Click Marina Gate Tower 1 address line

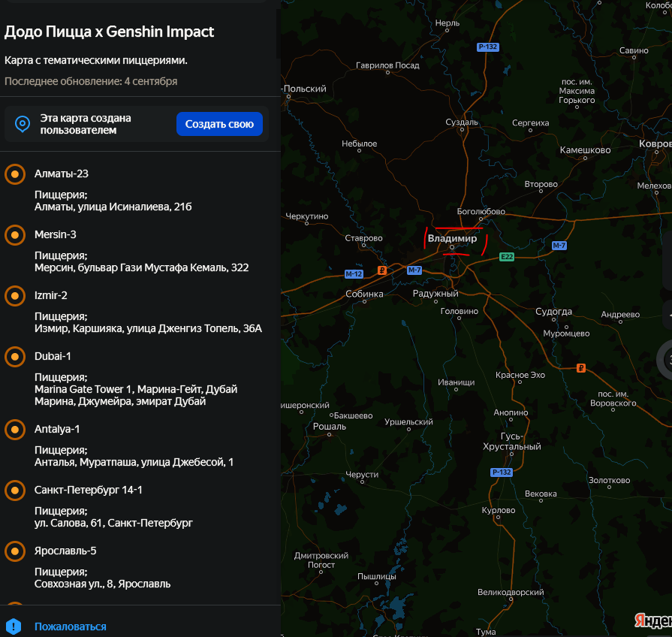(x=136, y=389)
